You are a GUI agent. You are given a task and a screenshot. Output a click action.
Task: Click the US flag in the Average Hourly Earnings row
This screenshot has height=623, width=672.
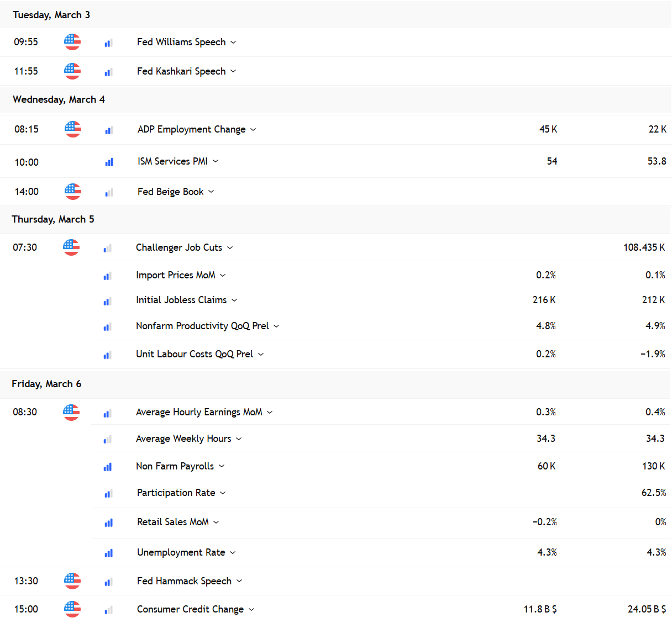click(x=71, y=412)
